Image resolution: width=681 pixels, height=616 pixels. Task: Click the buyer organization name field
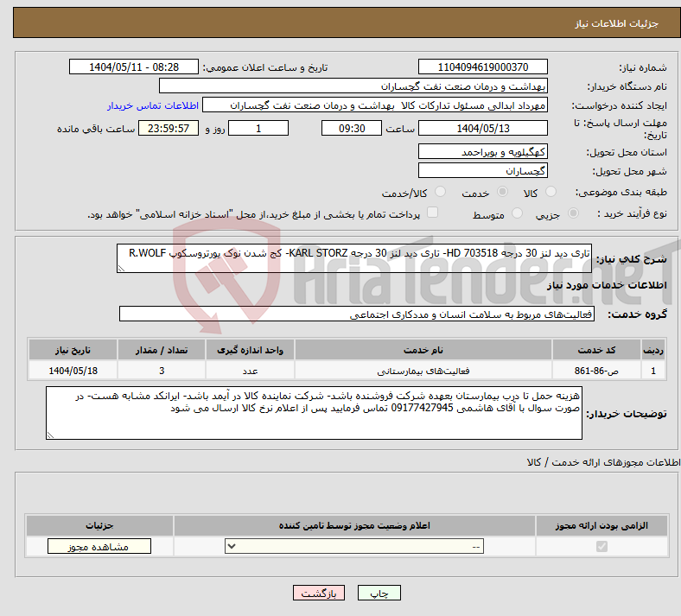(x=353, y=86)
